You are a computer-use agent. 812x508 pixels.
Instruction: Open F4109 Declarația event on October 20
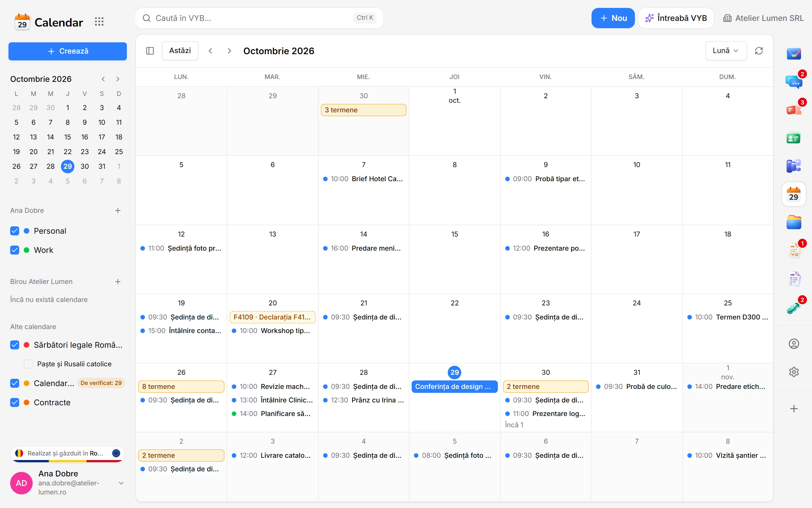272,317
